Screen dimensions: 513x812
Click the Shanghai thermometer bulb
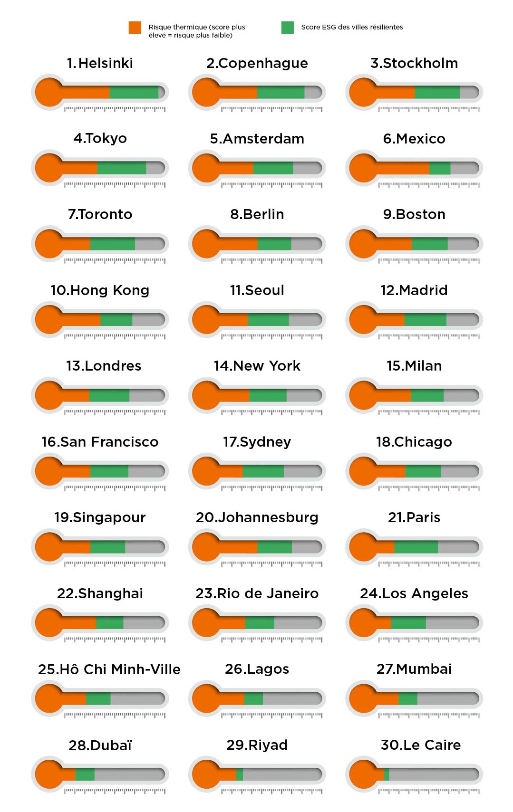click(x=49, y=623)
